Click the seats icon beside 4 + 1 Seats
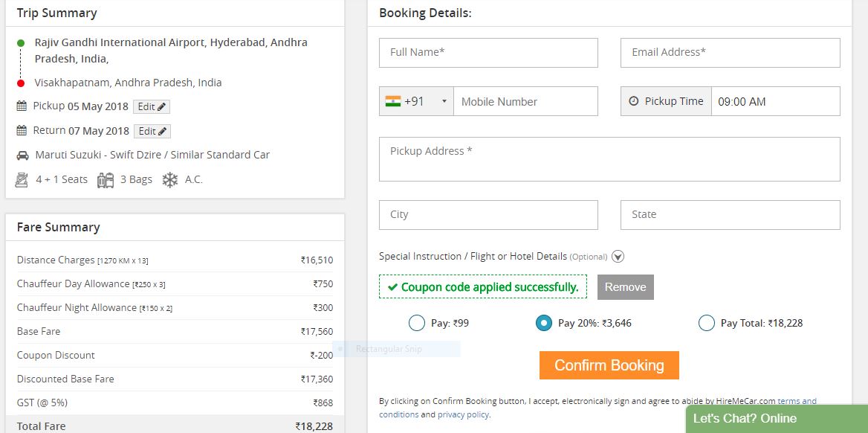Screen dimensions: 868x433 coord(22,180)
